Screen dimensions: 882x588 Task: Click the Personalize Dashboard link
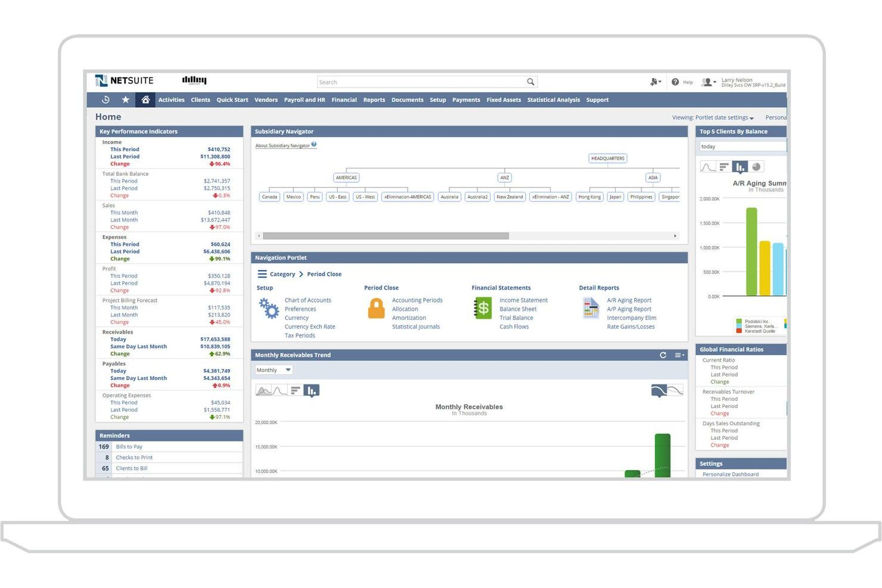[x=731, y=474]
